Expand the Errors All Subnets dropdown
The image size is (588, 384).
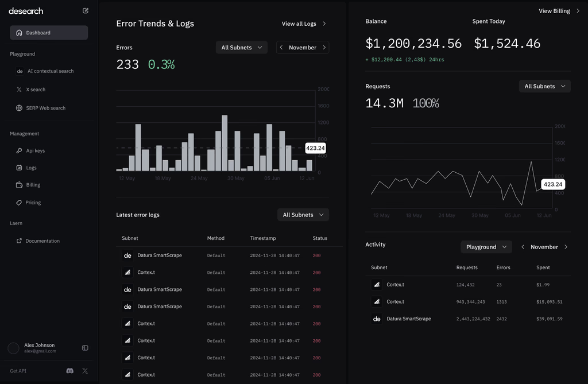(242, 48)
